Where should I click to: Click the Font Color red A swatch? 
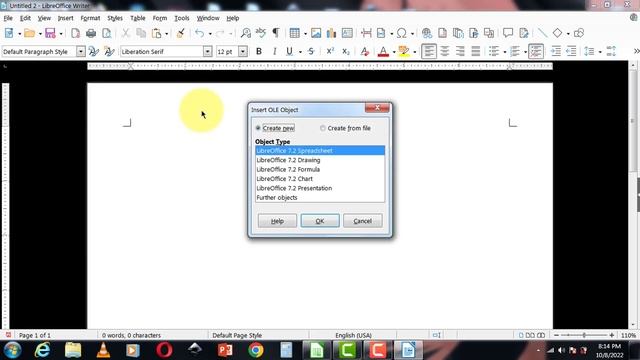383,51
